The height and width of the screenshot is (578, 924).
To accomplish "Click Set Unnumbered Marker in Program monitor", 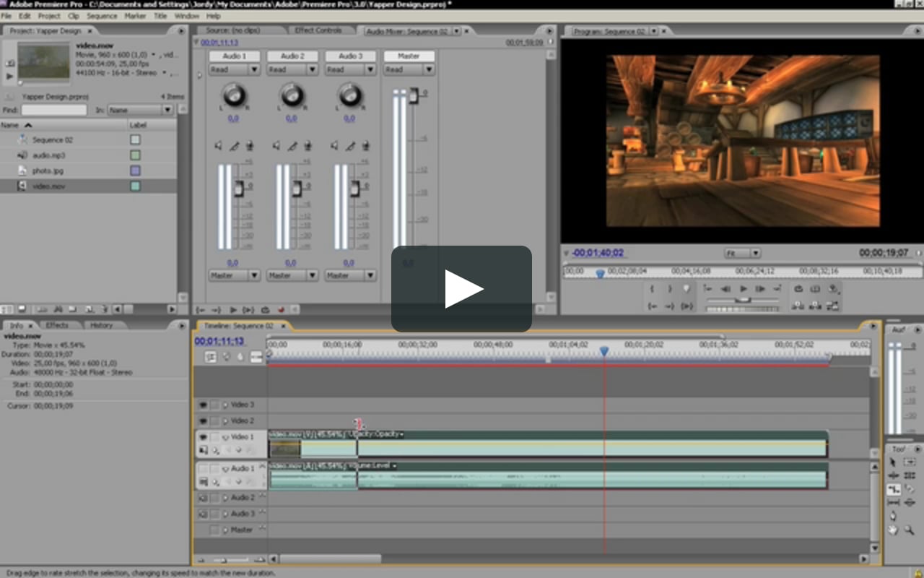I will [687, 289].
